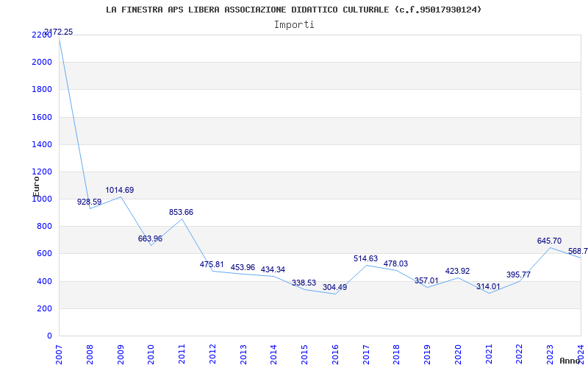Click the 600 y-axis tick label
The image size is (588, 368).
(x=45, y=254)
